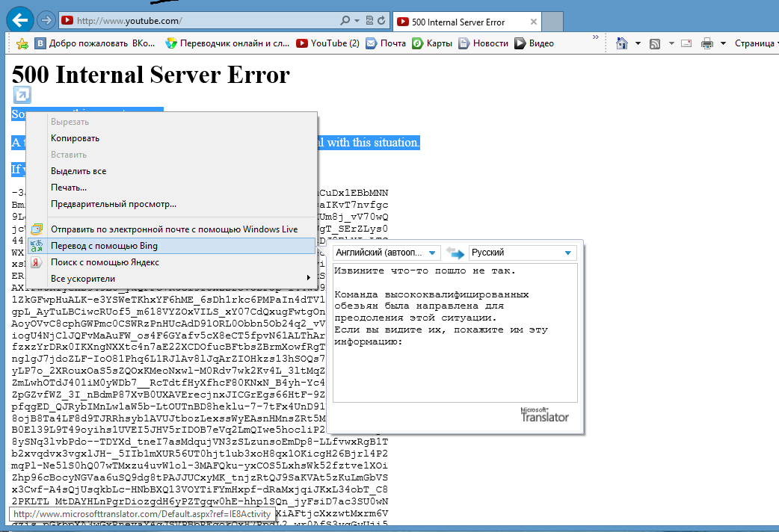Screen dimensions: 779x532
Task: Click the RSS feeds icon
Action: [655, 43]
